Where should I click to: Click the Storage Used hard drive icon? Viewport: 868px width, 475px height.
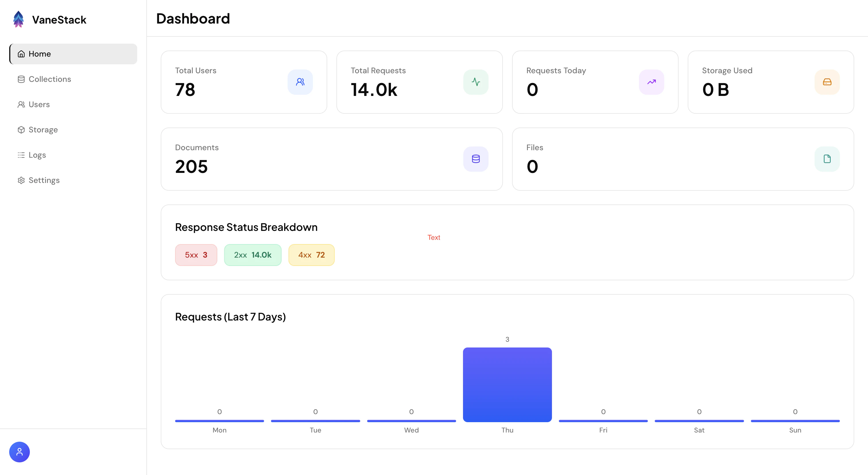coord(827,82)
